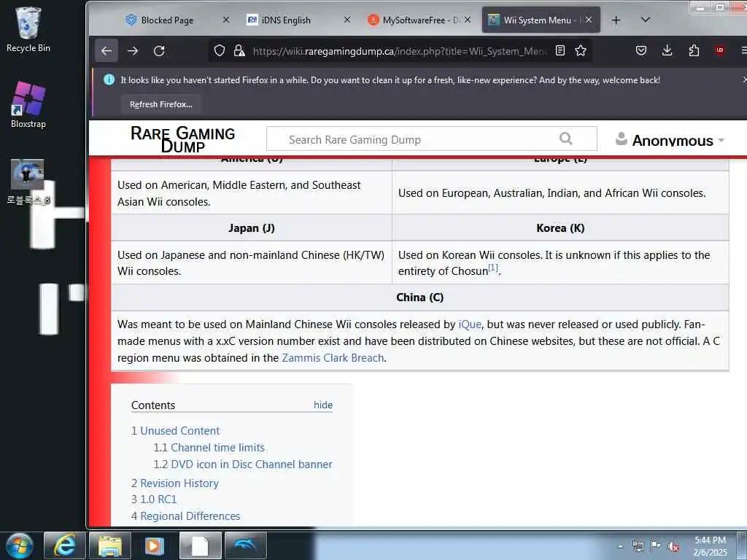Image resolution: width=747 pixels, height=560 pixels.
Task: Open the Pocket save icon
Action: point(641,50)
